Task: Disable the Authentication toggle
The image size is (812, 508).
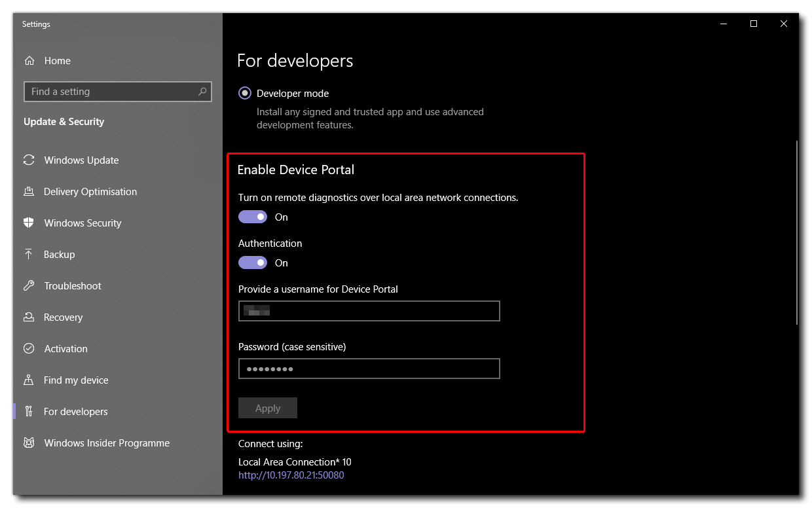Action: [253, 263]
